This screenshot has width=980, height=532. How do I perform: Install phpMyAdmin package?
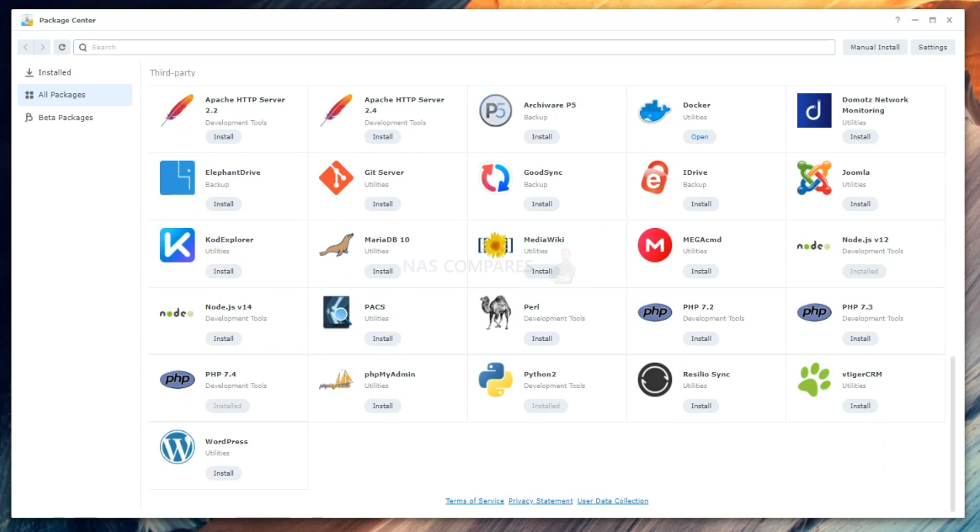pyautogui.click(x=383, y=406)
